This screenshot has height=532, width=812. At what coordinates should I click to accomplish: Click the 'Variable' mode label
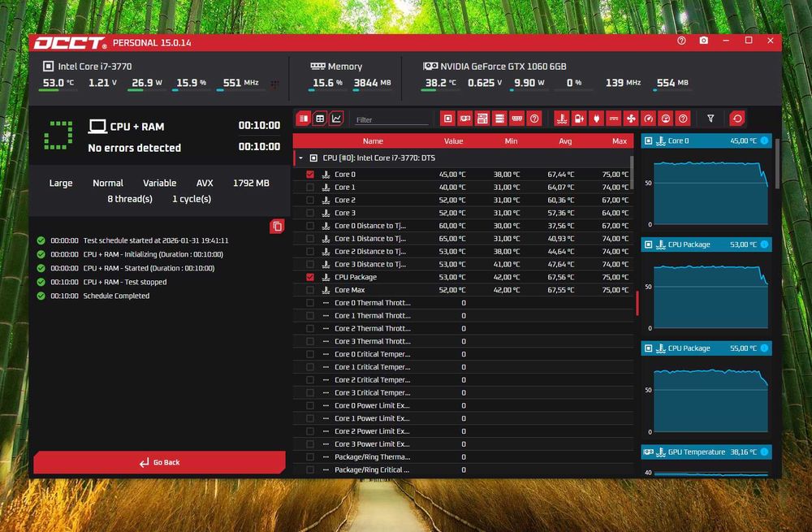[x=159, y=183]
